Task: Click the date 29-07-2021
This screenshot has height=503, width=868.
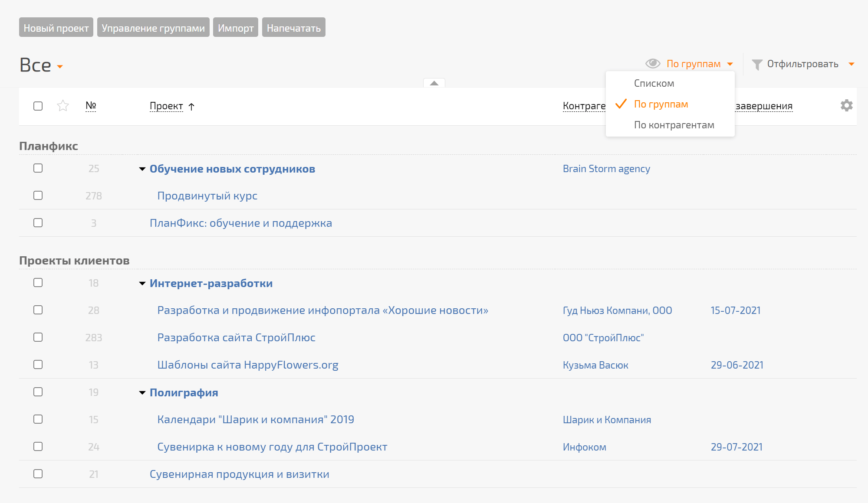Action: pyautogui.click(x=736, y=447)
